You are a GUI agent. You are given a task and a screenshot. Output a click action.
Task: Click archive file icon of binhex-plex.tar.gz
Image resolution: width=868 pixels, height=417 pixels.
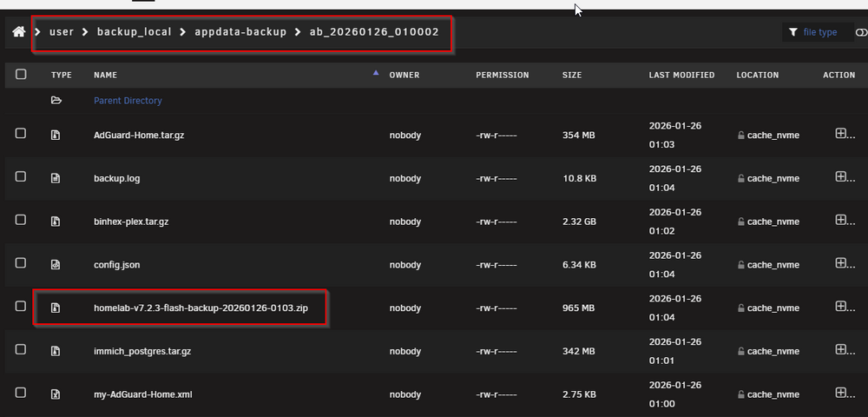click(x=56, y=222)
